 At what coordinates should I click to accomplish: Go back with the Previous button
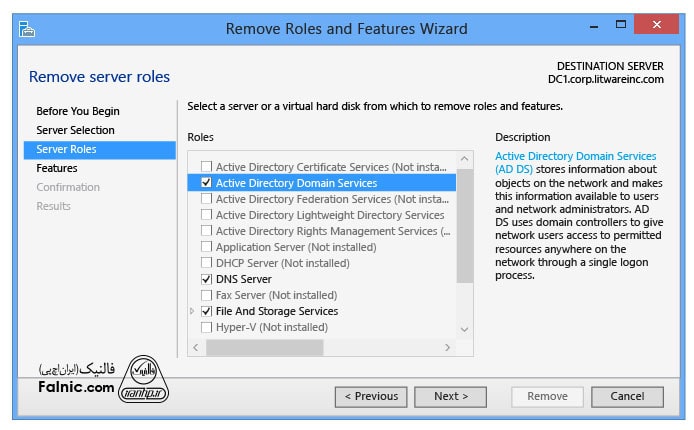pos(371,396)
